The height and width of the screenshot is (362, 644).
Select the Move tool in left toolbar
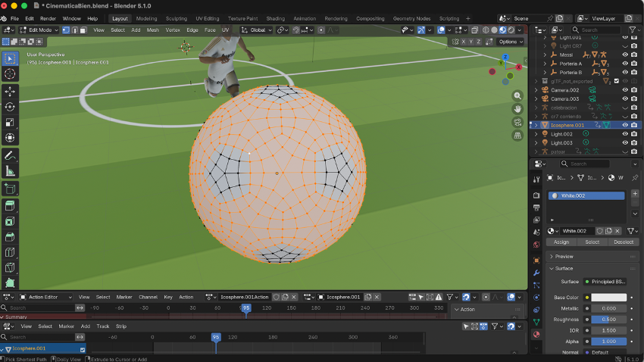pos(10,91)
